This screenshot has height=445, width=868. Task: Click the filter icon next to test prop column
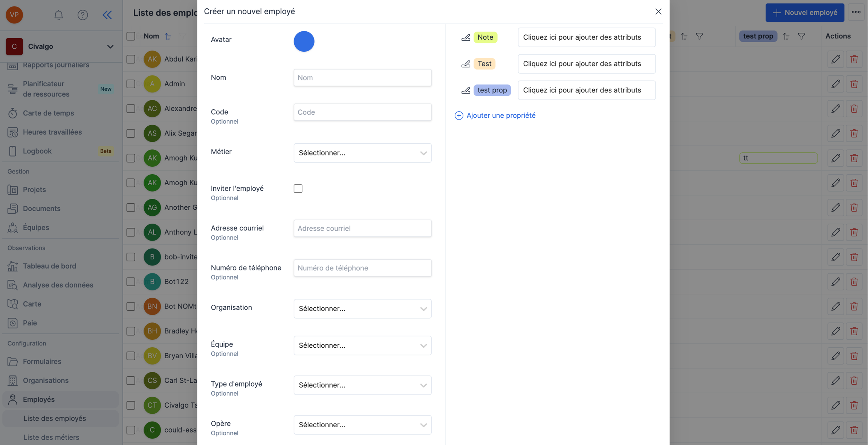(x=801, y=36)
